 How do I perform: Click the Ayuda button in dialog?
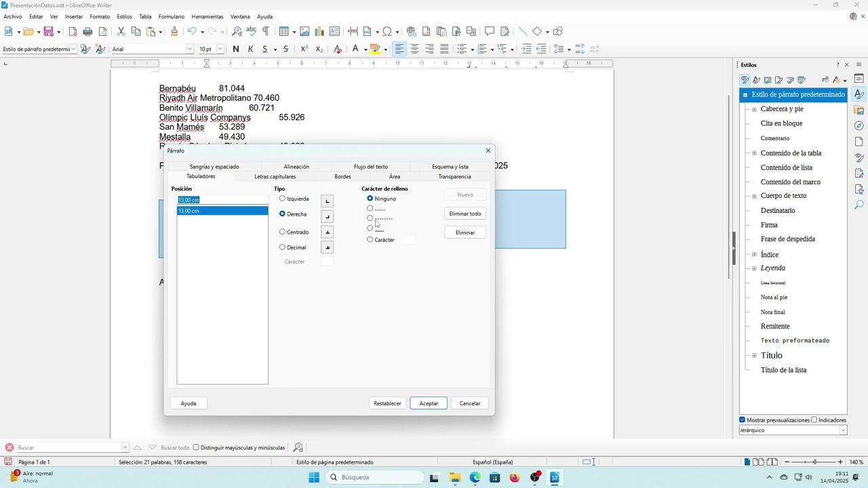[x=189, y=403]
